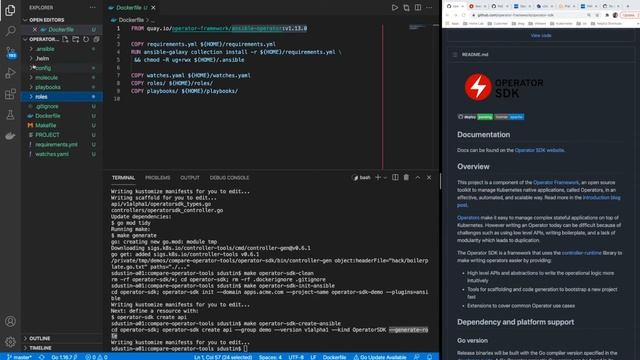
Task: Click the notifications bell in status bar
Action: pyautogui.click(x=429, y=357)
